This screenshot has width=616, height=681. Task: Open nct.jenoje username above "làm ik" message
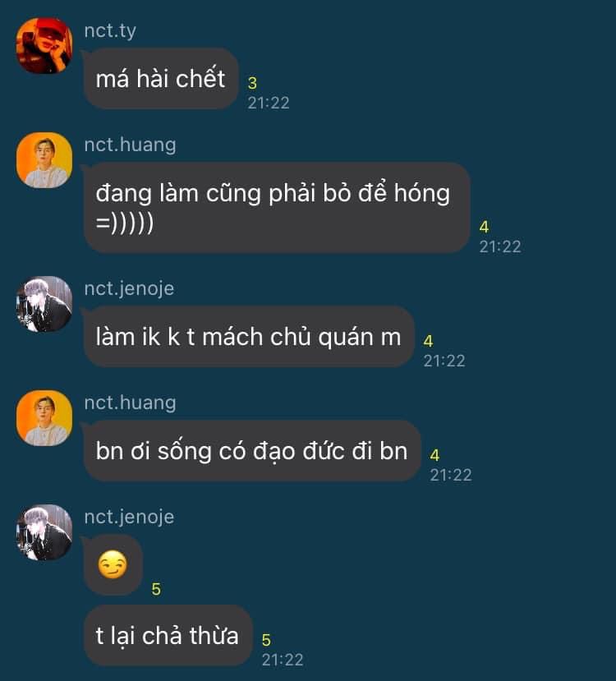130,289
